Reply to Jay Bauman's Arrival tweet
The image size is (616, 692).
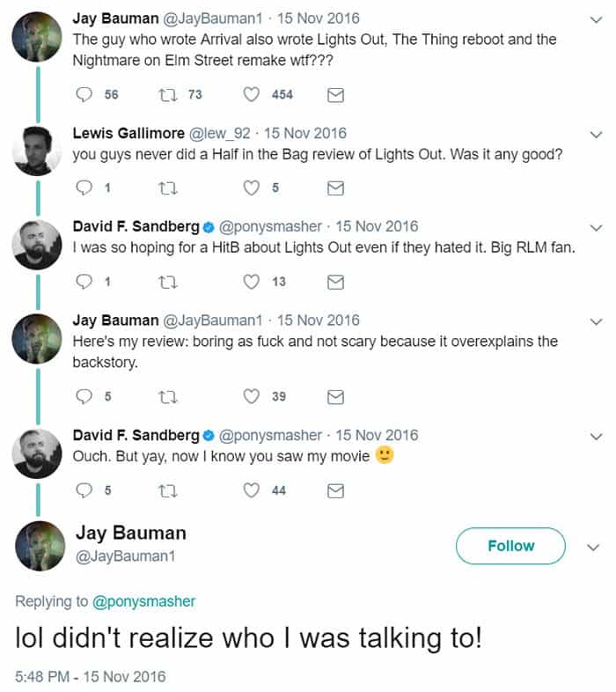tap(85, 94)
